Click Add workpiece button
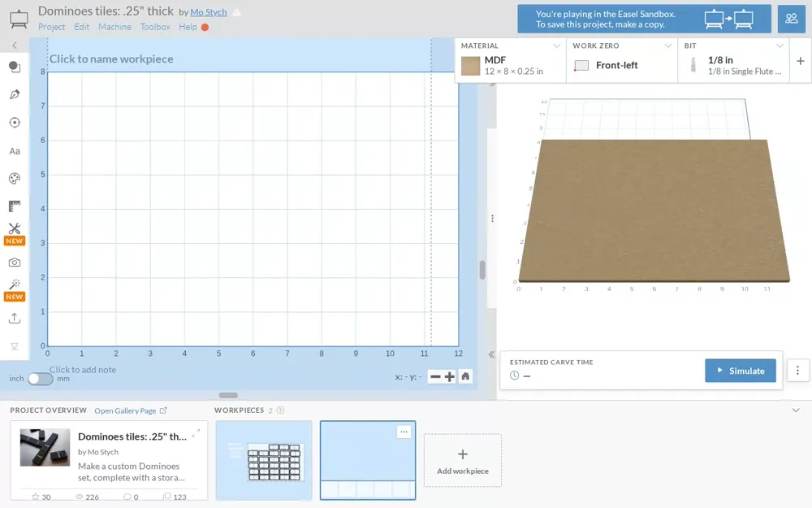The height and width of the screenshot is (508, 812). tap(463, 460)
